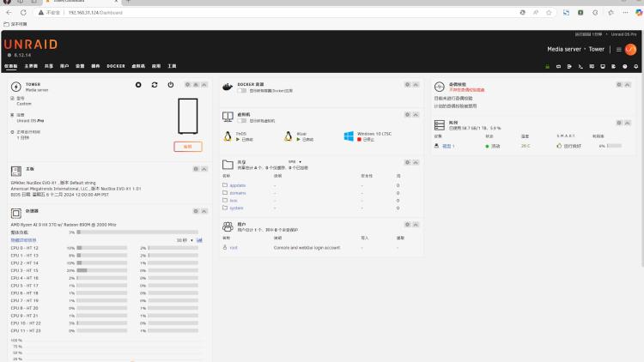Open the SMB dropdown in shares panel
The height and width of the screenshot is (362, 644).
[295, 162]
